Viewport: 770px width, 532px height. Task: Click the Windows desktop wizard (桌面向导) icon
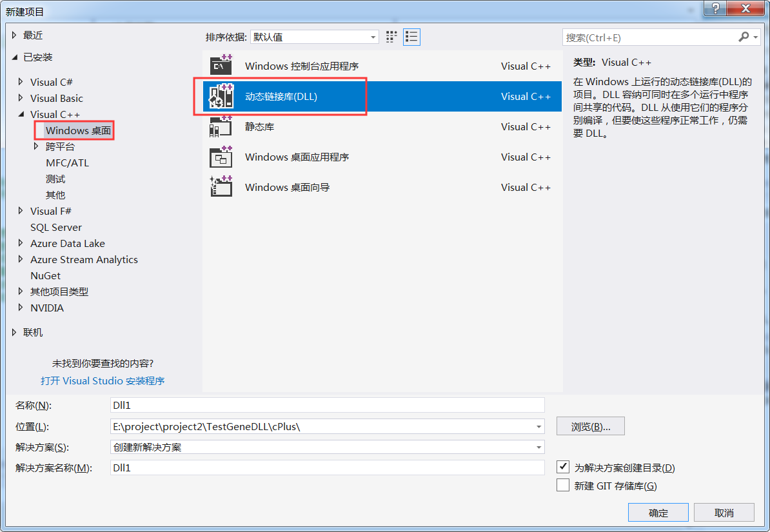[221, 187]
